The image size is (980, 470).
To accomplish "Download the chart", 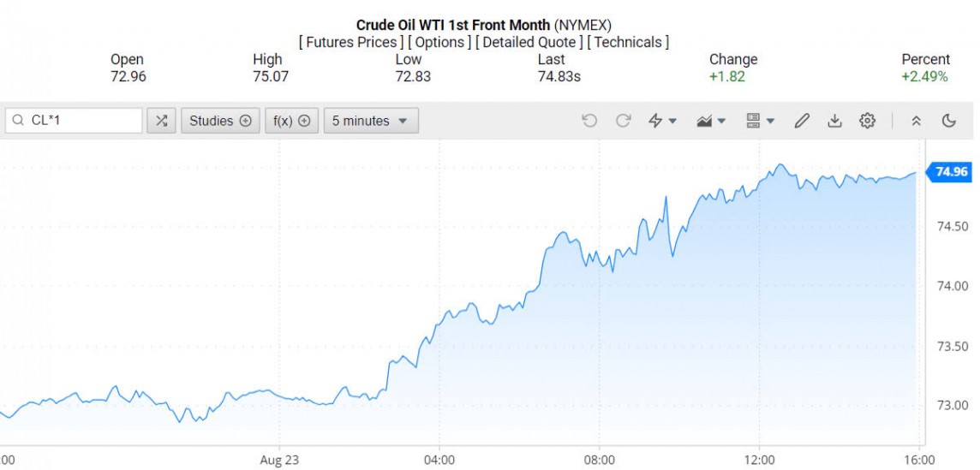I will 834,121.
